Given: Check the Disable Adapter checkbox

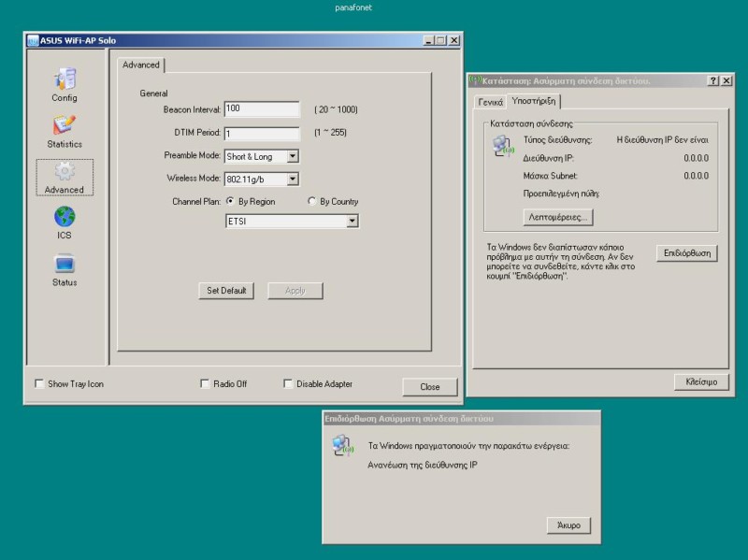Looking at the screenshot, I should 288,383.
